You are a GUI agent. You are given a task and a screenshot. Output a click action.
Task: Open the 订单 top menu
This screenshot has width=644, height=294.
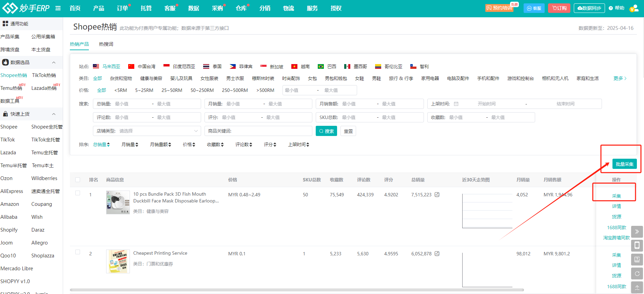[x=122, y=8]
